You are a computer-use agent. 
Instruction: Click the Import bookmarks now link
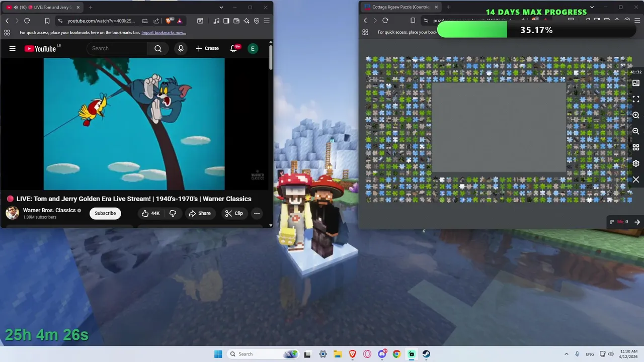click(x=164, y=33)
